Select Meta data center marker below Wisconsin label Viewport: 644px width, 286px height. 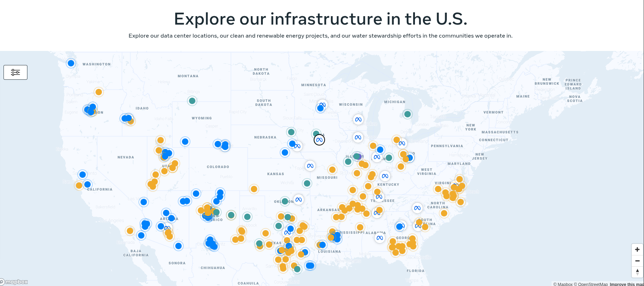358,119
